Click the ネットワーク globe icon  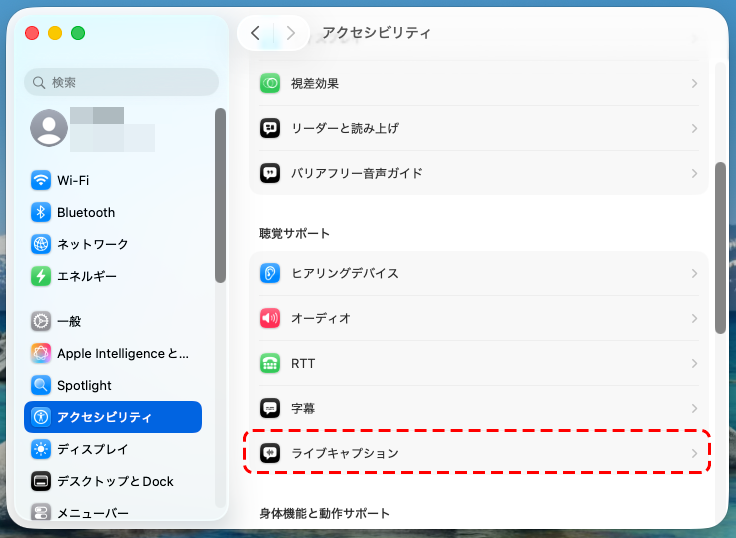41,244
